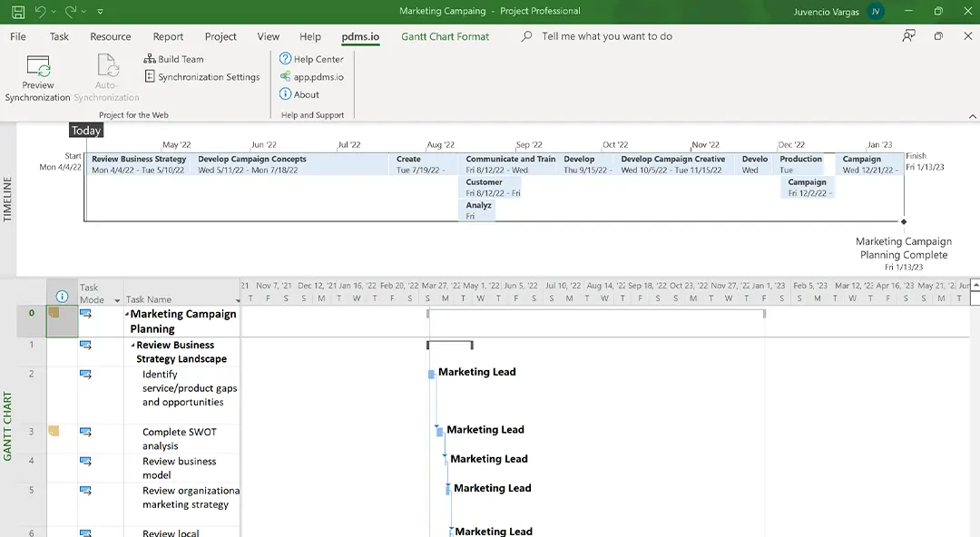
Task: Click the Tell me search field
Action: 599,36
